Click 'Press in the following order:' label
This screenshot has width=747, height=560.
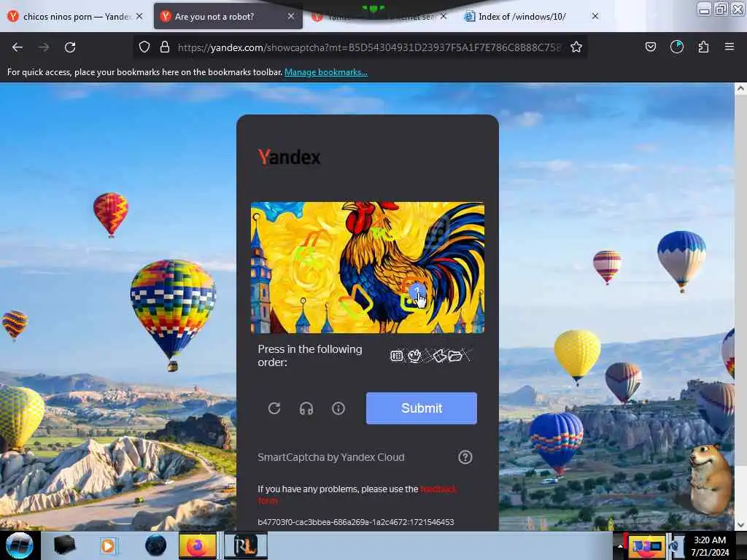(310, 356)
